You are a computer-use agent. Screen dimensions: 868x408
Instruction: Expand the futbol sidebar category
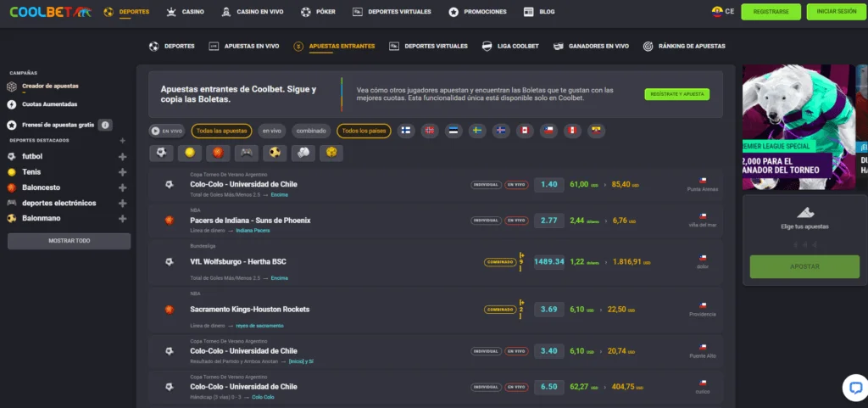(x=122, y=157)
